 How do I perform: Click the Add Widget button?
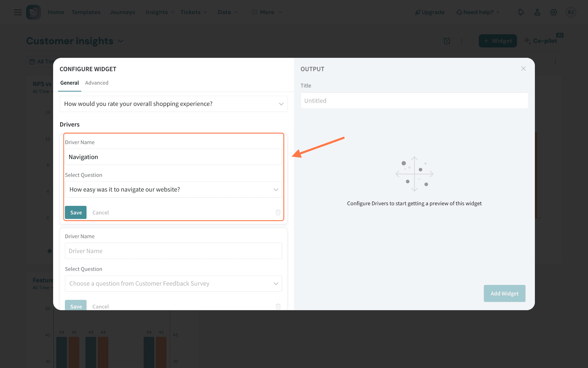pyautogui.click(x=504, y=293)
